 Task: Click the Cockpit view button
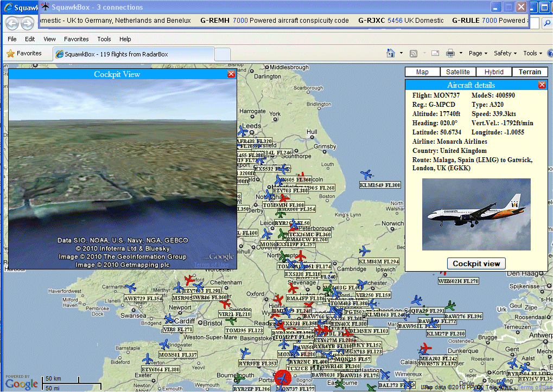coord(476,264)
